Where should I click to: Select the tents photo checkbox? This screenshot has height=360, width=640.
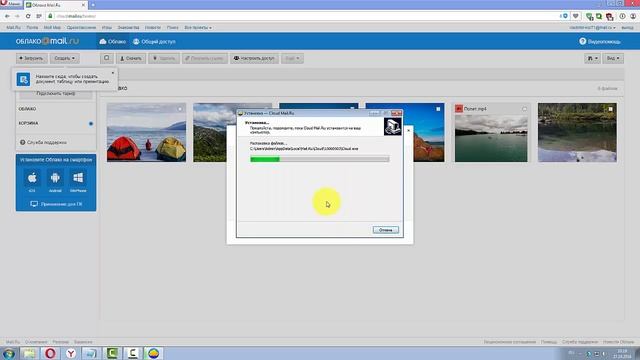(180, 109)
